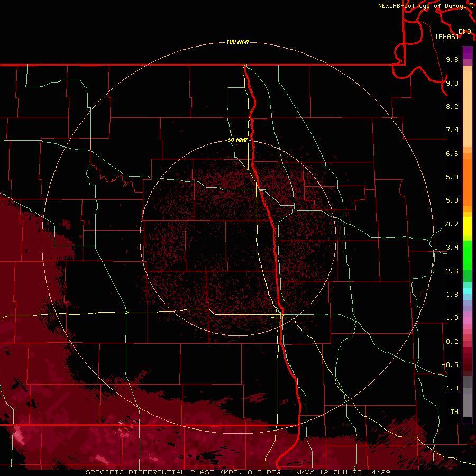The width and height of the screenshot is (476, 476).
Task: Click the 3.4 value on color scale
Action: pos(452,248)
